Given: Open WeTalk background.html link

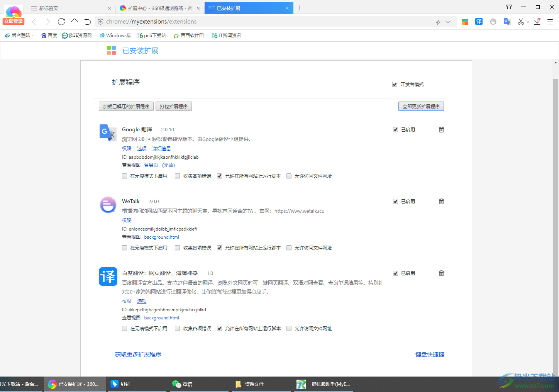Looking at the screenshot, I should click(161, 237).
